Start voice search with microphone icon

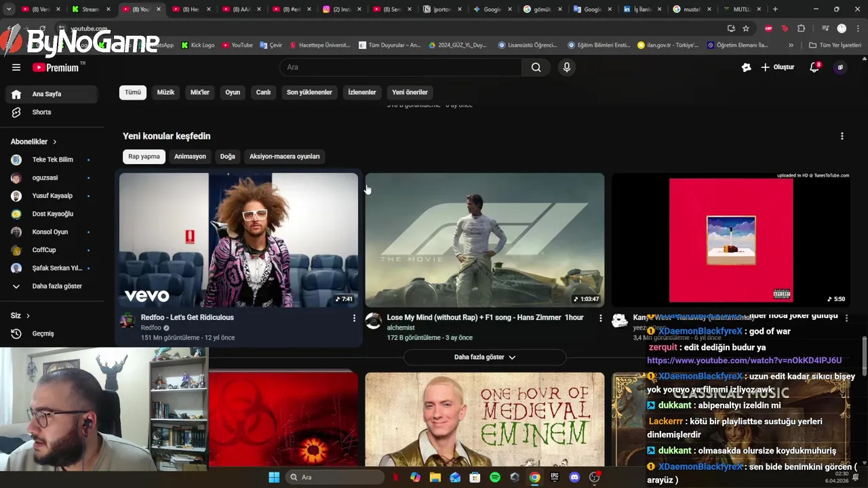tap(567, 67)
